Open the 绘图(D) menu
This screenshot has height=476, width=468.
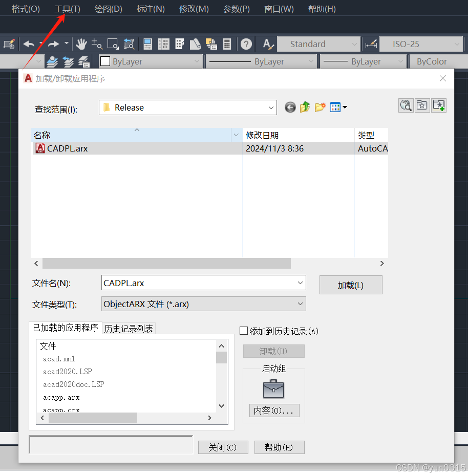tap(108, 9)
